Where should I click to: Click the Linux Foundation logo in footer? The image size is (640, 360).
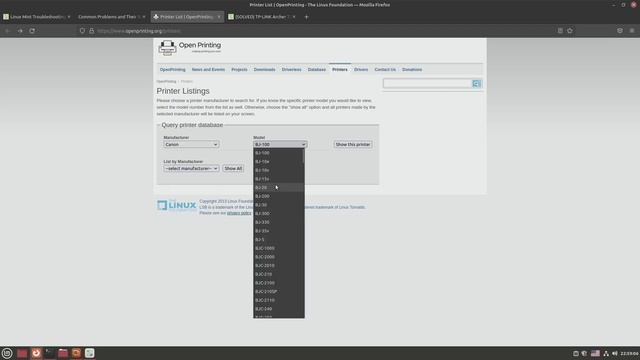tap(177, 205)
